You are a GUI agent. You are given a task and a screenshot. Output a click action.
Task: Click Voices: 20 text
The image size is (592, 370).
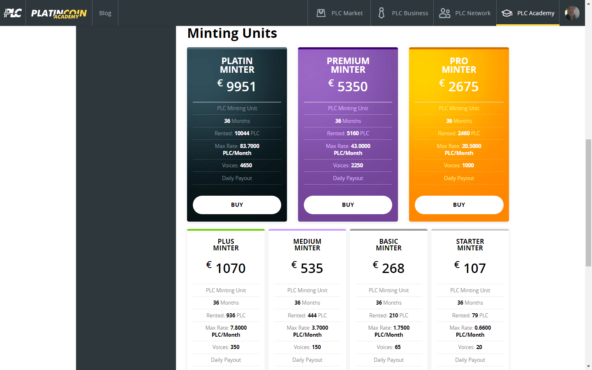pyautogui.click(x=470, y=347)
